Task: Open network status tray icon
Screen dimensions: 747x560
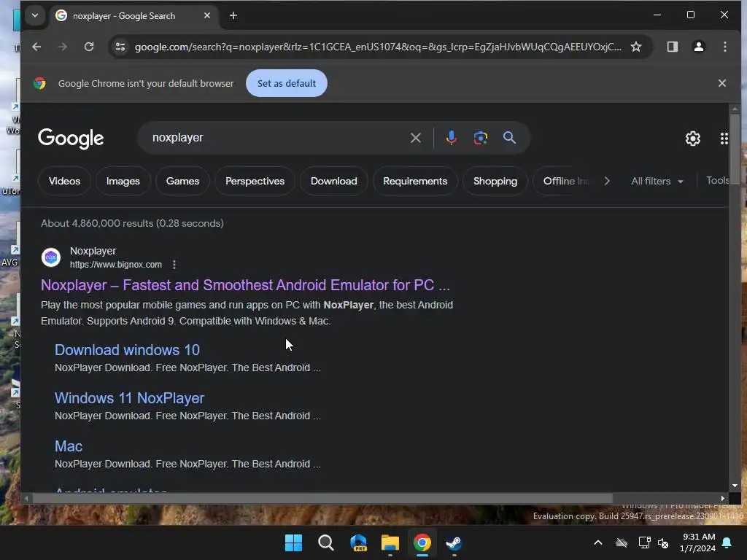Action: [x=644, y=542]
